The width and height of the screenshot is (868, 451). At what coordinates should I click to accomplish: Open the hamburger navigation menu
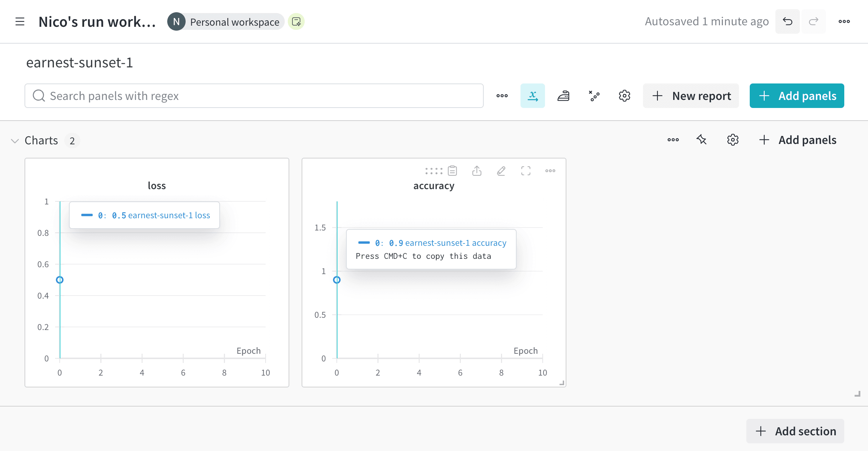pos(20,22)
